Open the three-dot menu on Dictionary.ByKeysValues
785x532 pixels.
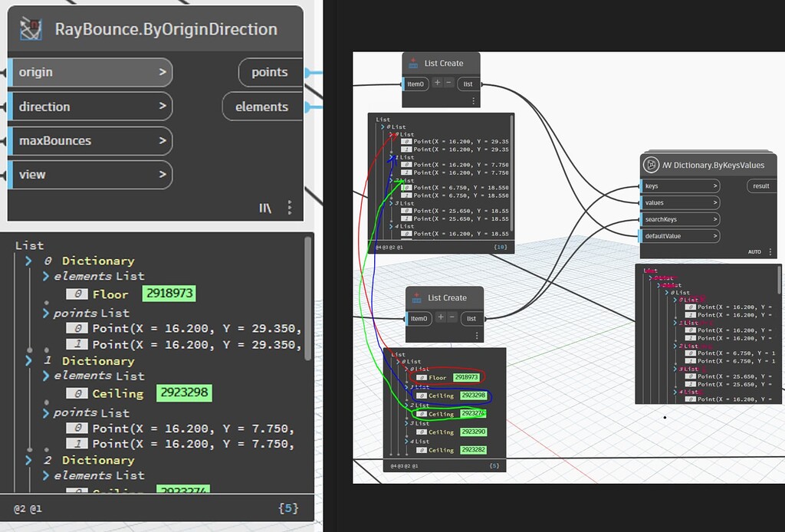[770, 251]
